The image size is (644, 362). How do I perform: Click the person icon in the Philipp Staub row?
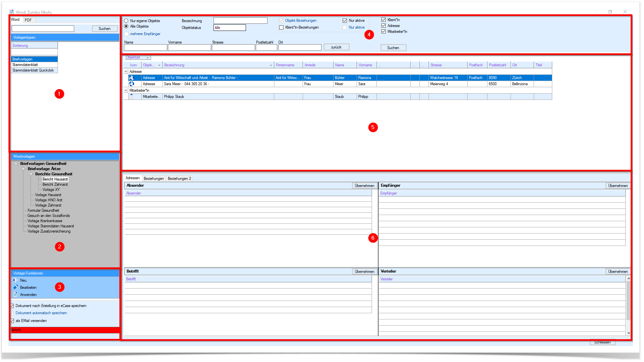tap(131, 97)
